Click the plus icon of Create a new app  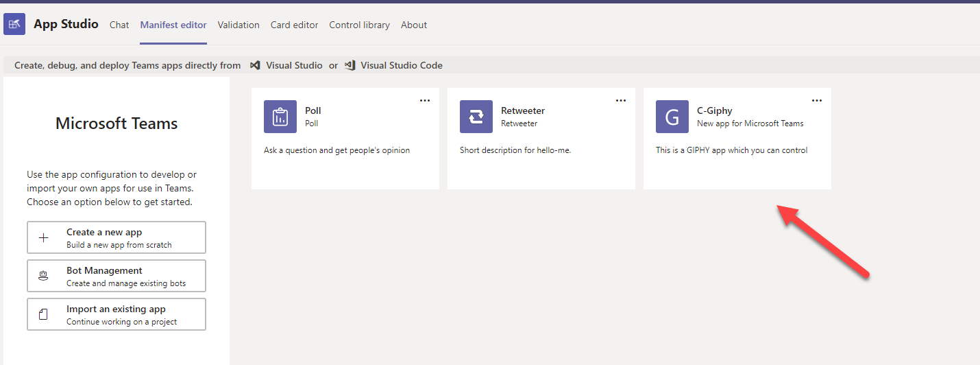coord(44,238)
